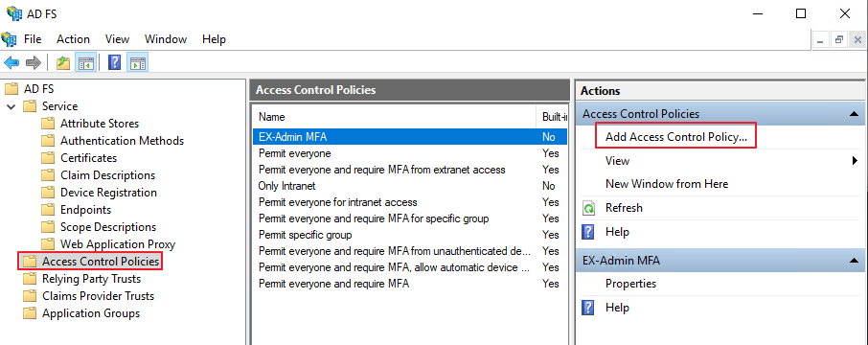Click the Service folder icon

(x=30, y=105)
